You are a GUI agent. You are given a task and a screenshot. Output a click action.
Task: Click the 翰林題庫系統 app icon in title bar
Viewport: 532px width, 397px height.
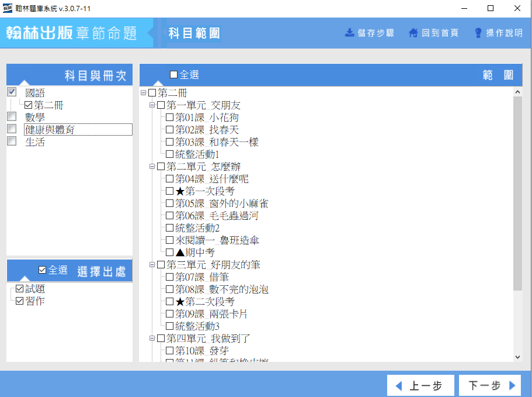(8, 9)
